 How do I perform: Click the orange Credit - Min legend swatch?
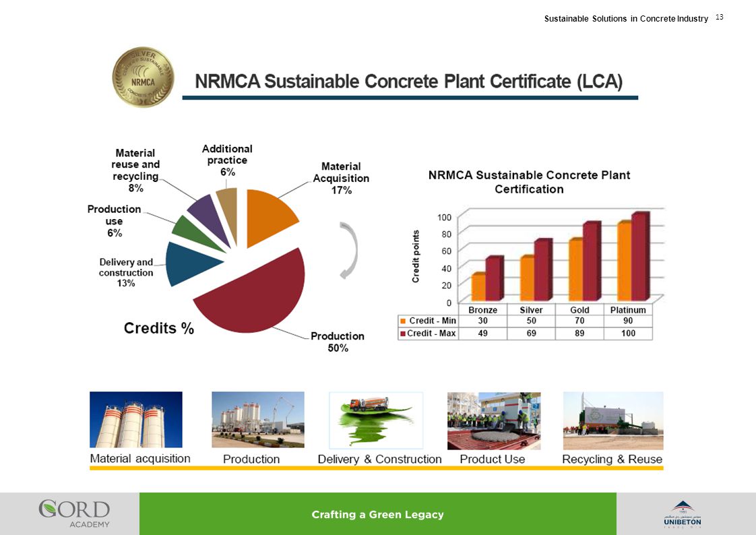[x=403, y=321]
